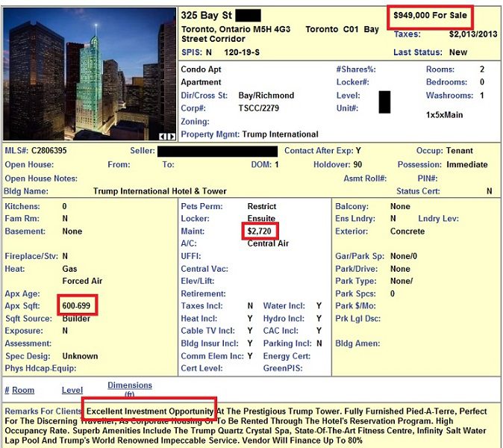Show the next listing photo arrow
The width and height of the screenshot is (503, 448).
[x=172, y=137]
